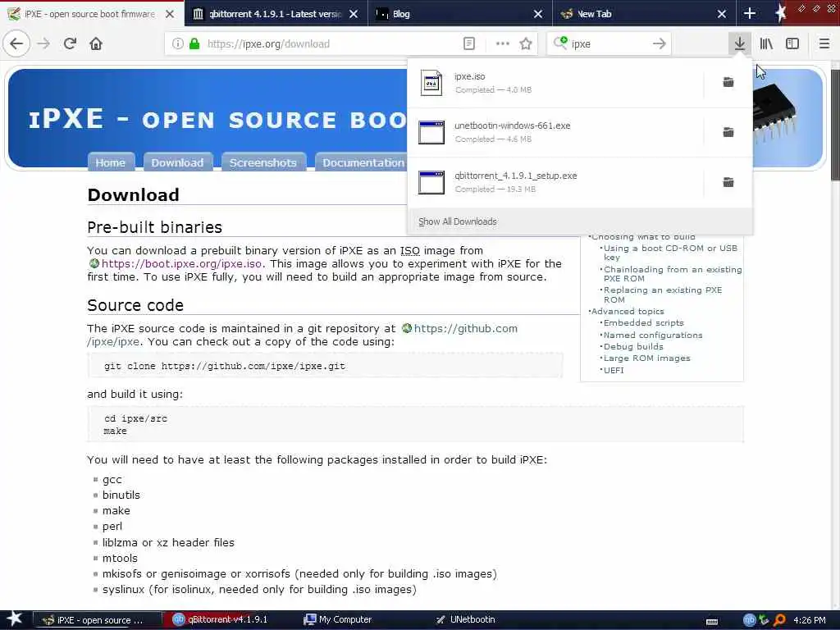Show site information icon in address bar
This screenshot has width=840, height=630.
pyautogui.click(x=178, y=44)
